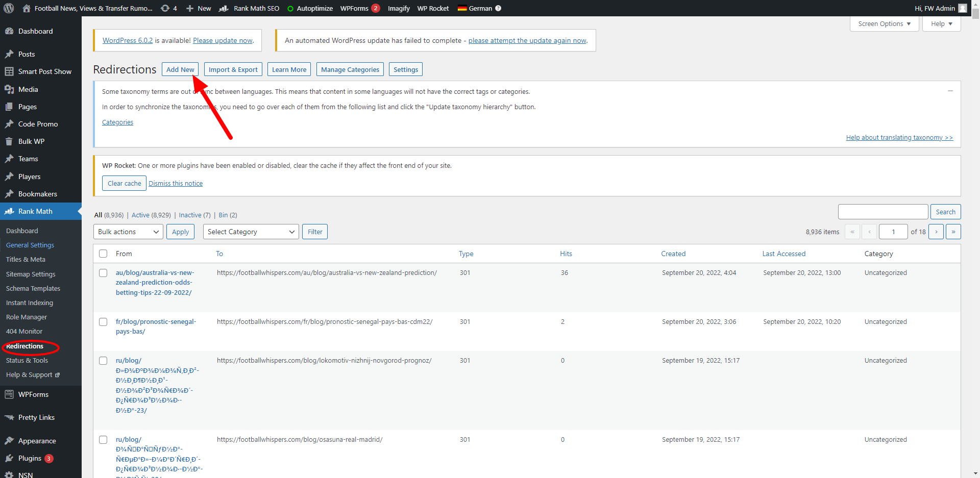This screenshot has width=980, height=478.
Task: Toggle the select-all checkbox in table header
Action: (103, 254)
